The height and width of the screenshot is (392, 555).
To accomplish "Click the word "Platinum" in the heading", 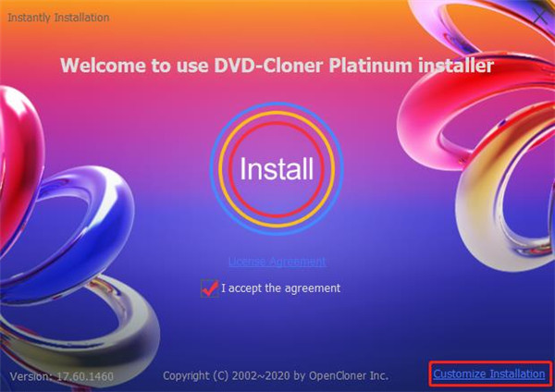I will (371, 66).
